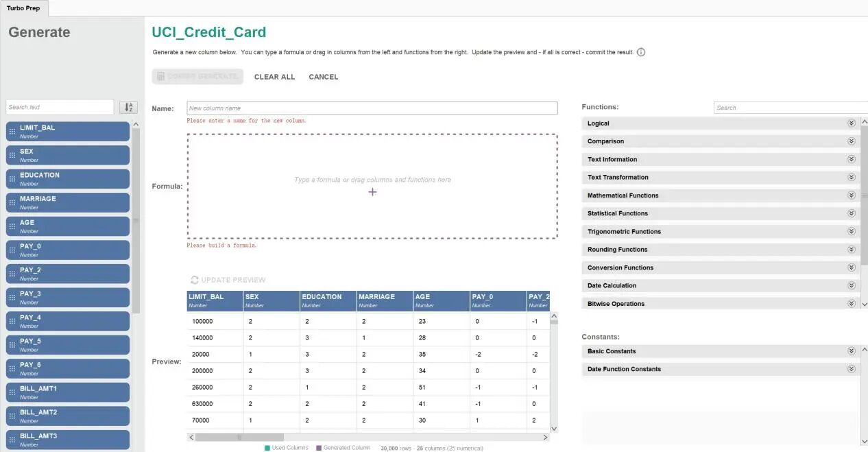Click the MARRIAGE preview column header
This screenshot has width=868, height=452.
(385, 300)
